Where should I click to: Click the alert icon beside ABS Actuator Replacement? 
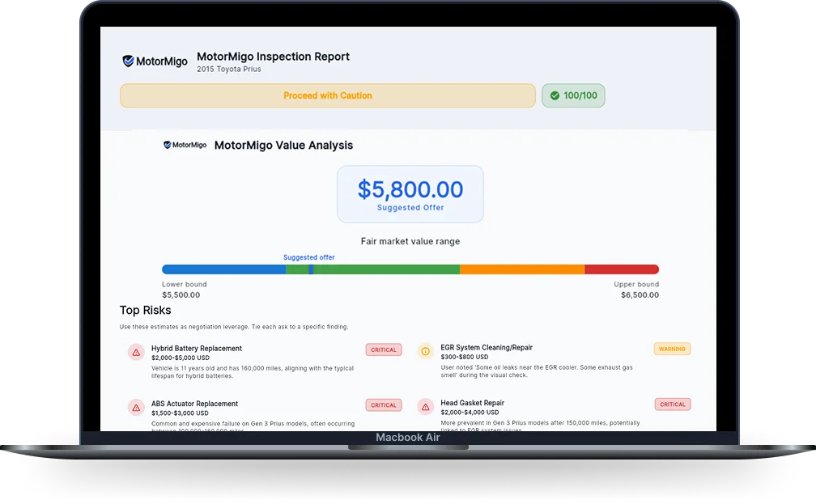coord(136,407)
